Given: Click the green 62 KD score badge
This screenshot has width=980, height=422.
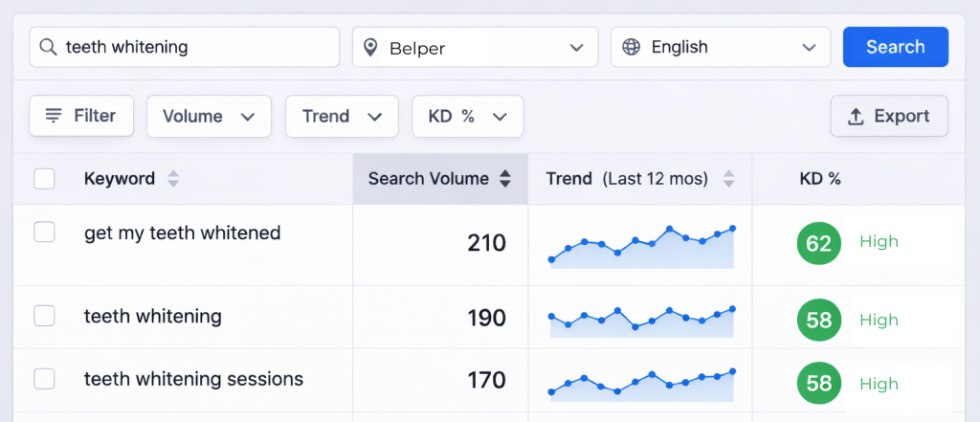Looking at the screenshot, I should tap(818, 243).
